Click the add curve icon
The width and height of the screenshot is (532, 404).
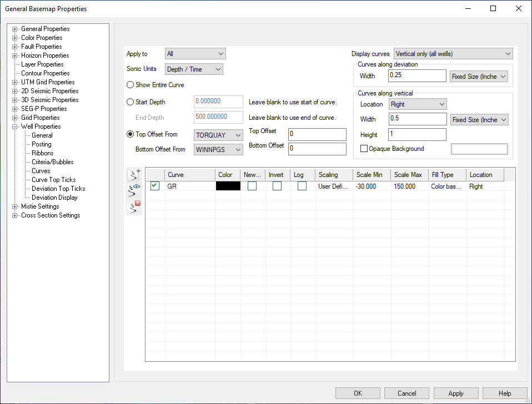pyautogui.click(x=134, y=175)
